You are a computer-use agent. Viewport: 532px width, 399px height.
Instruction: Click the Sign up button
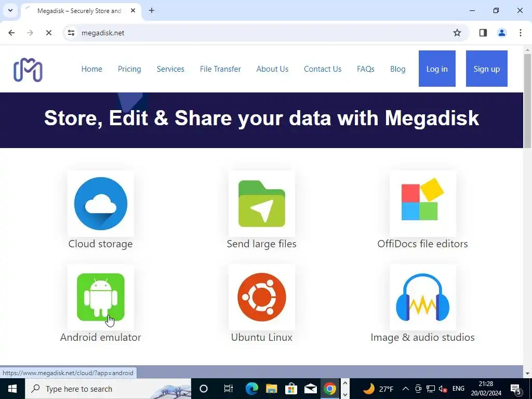pyautogui.click(x=486, y=69)
